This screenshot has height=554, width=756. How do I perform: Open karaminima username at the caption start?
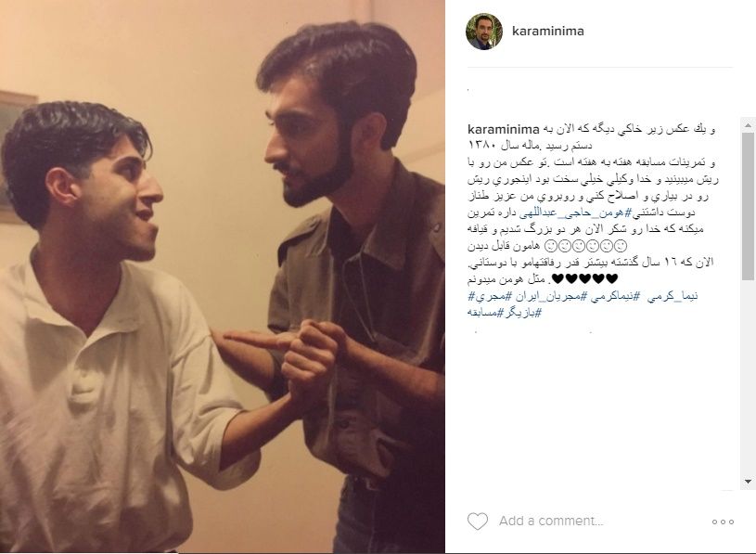[x=504, y=129]
